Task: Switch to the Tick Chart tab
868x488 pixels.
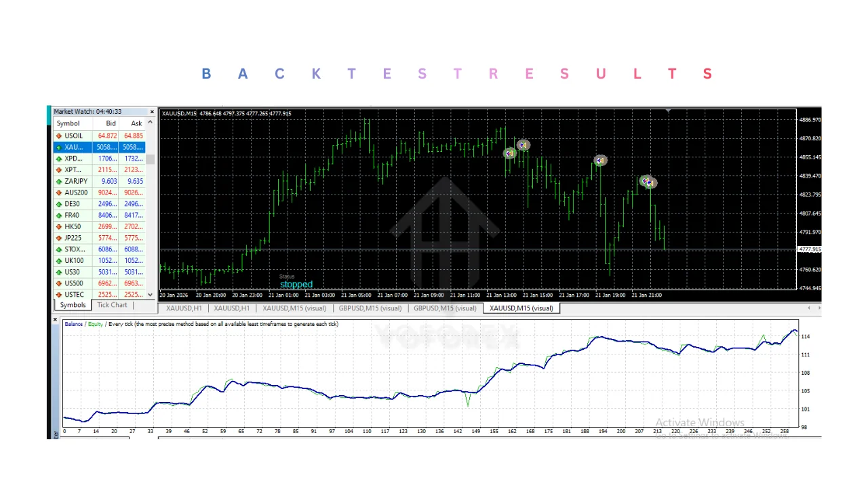Action: coord(112,305)
